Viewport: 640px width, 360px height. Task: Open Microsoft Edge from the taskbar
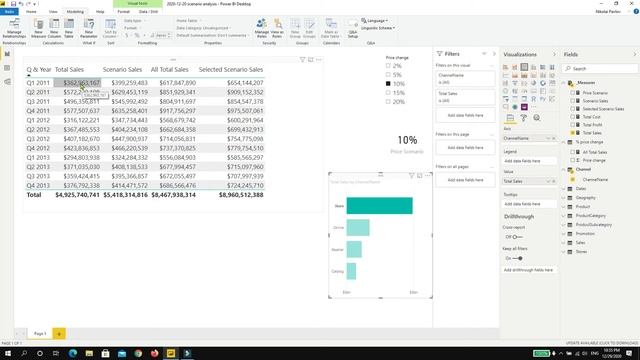(73, 353)
